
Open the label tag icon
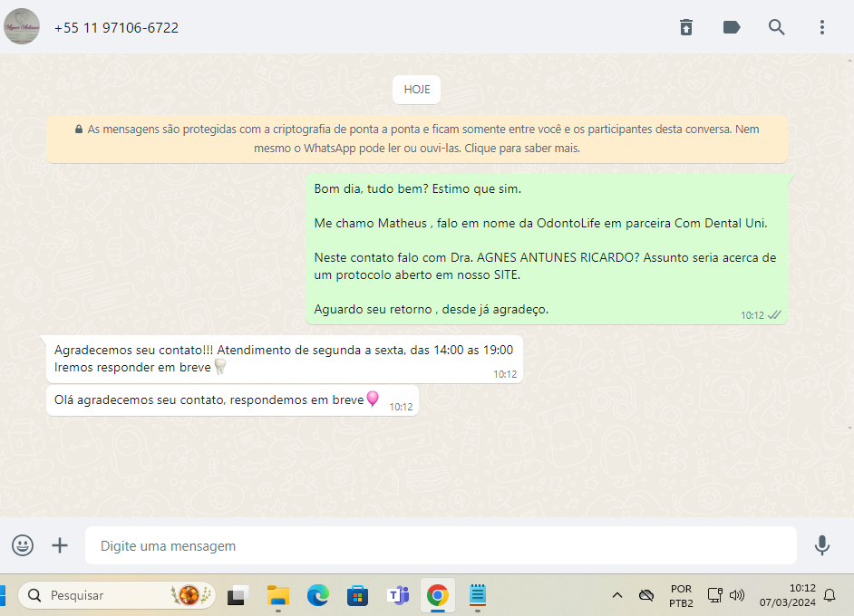click(x=732, y=27)
